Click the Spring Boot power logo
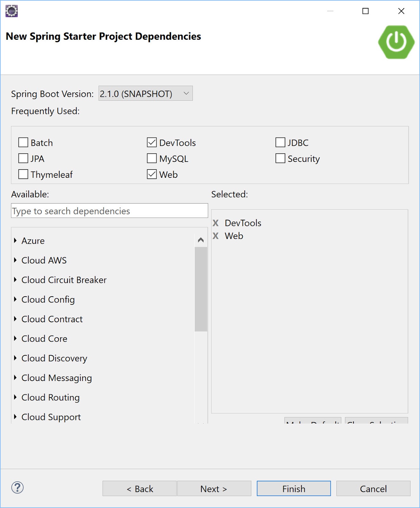 point(396,42)
